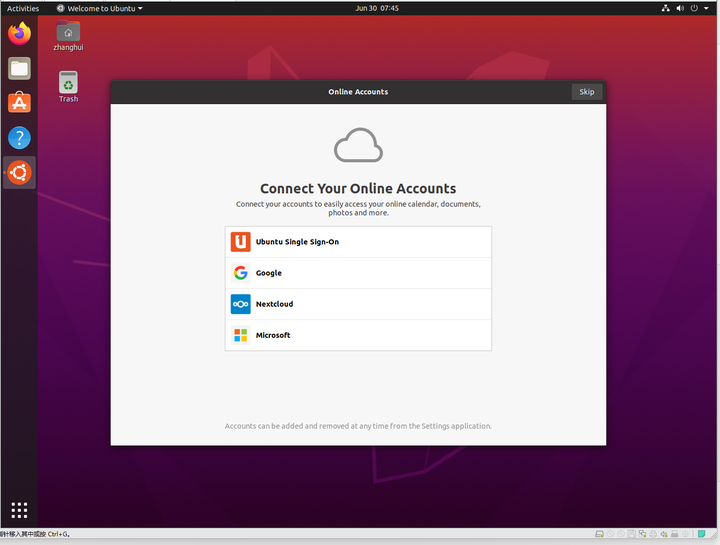The width and height of the screenshot is (720, 545).
Task: Open Firefox from the dock
Action: [19, 34]
